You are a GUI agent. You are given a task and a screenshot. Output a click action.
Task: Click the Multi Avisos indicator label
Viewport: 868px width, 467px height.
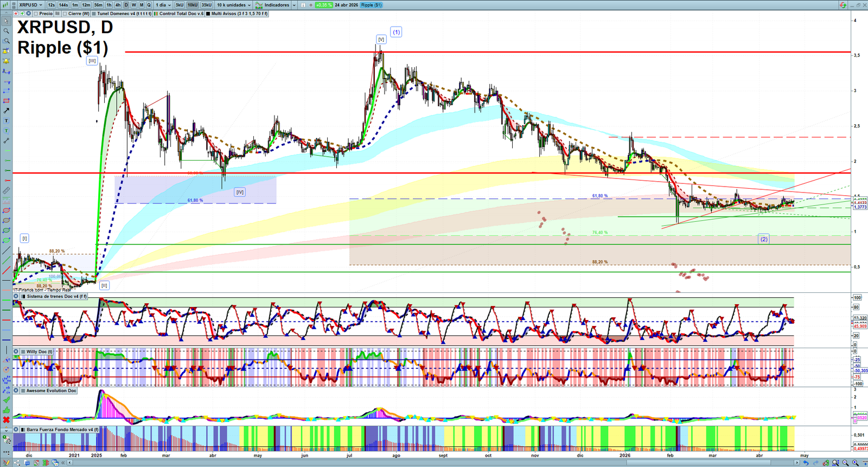(x=239, y=14)
